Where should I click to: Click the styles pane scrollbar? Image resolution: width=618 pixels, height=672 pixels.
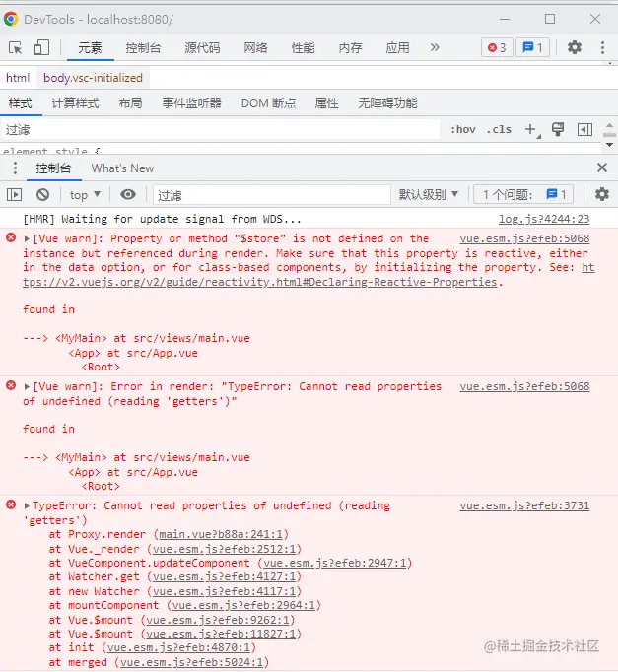[x=609, y=135]
